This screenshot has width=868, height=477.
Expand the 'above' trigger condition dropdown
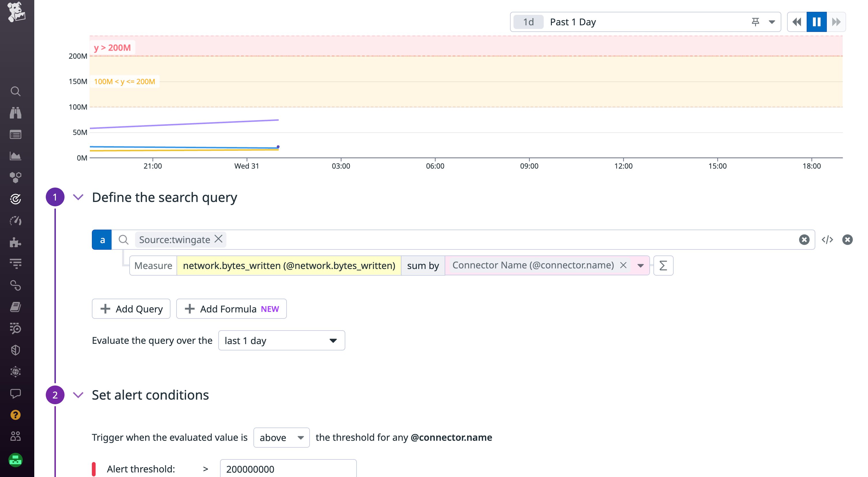pyautogui.click(x=281, y=437)
